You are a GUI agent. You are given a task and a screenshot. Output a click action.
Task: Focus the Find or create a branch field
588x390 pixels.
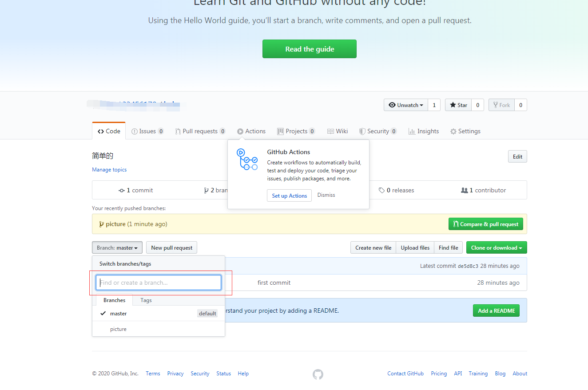pyautogui.click(x=159, y=283)
